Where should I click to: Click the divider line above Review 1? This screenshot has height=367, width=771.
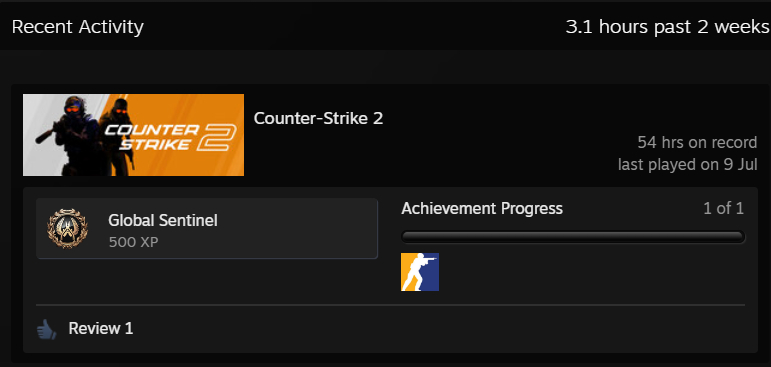tap(390, 305)
